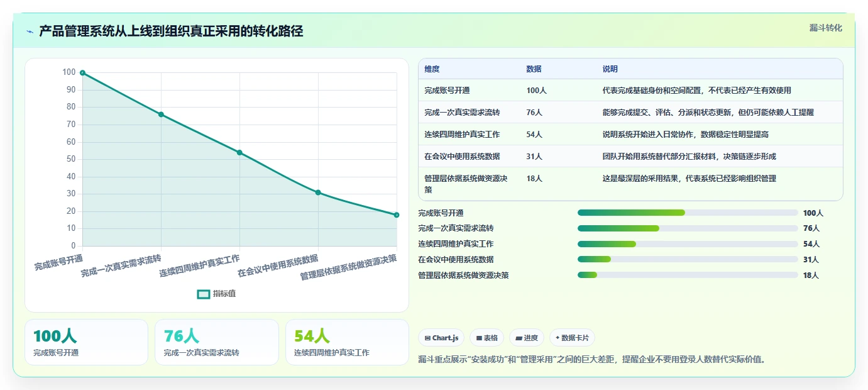Click the footer note starting 漏斗重点展示

[591, 360]
